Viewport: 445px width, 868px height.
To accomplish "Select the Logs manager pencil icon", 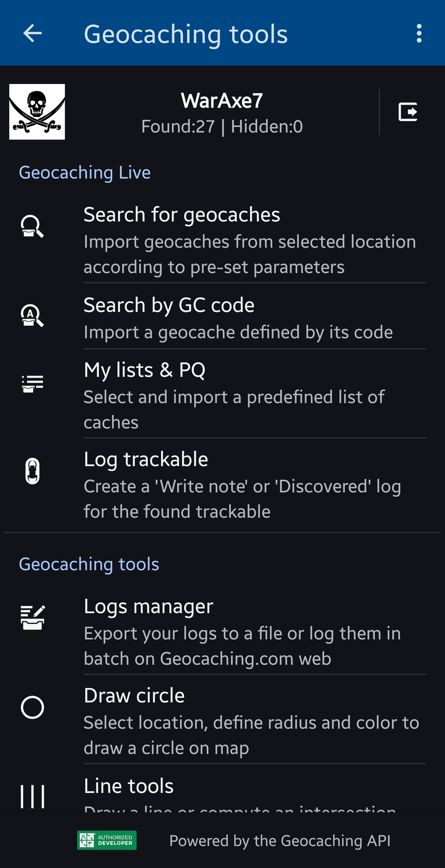I will click(x=32, y=617).
